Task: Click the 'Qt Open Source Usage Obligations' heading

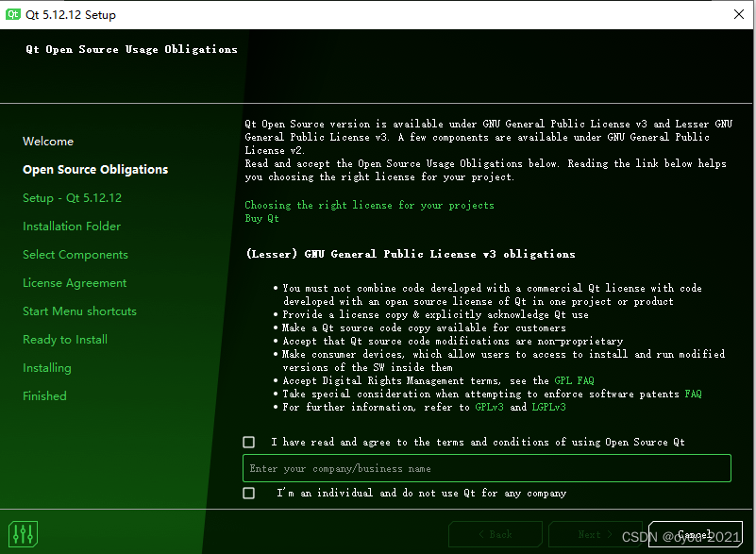Action: tap(131, 50)
